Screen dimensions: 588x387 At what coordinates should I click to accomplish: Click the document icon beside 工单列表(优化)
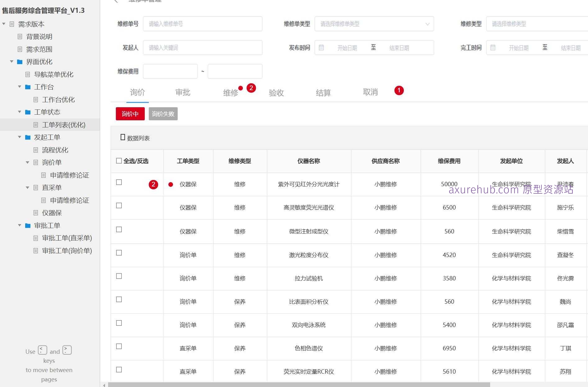point(35,125)
